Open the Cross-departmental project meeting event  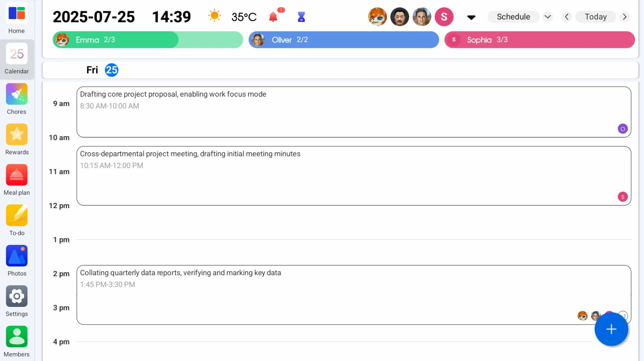click(354, 176)
